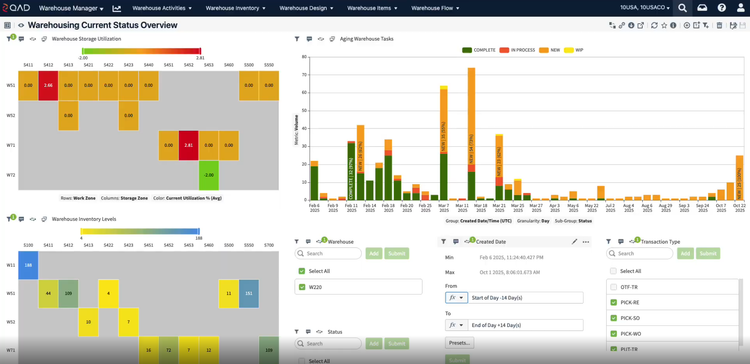
Task: Uncheck Select All in Warehouse filter
Action: coord(301,271)
